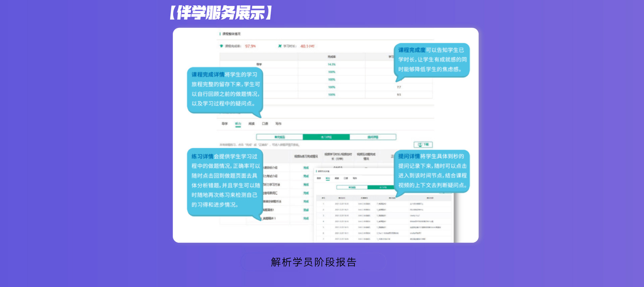Select the green highlighted middle report segment
This screenshot has height=287, width=644.
coord(326,137)
